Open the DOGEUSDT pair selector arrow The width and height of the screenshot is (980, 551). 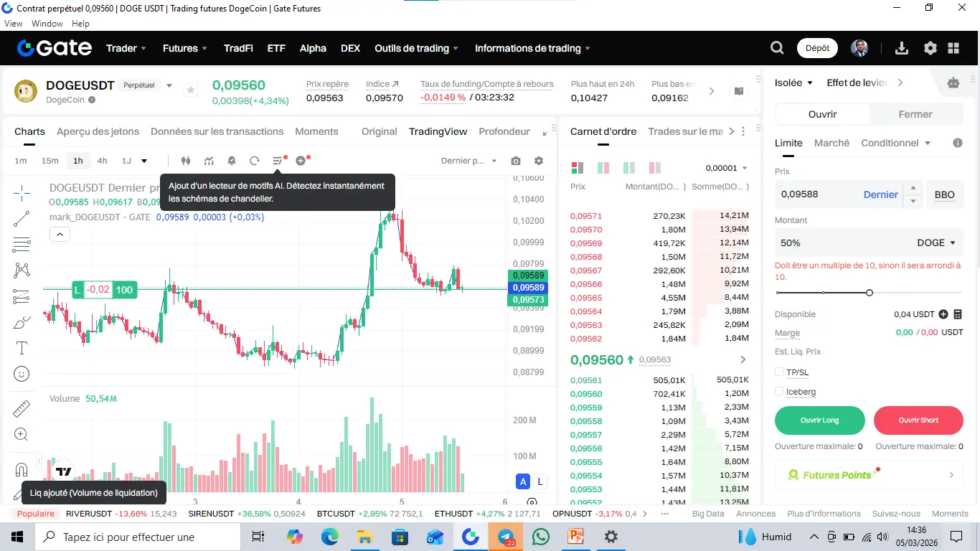click(169, 85)
